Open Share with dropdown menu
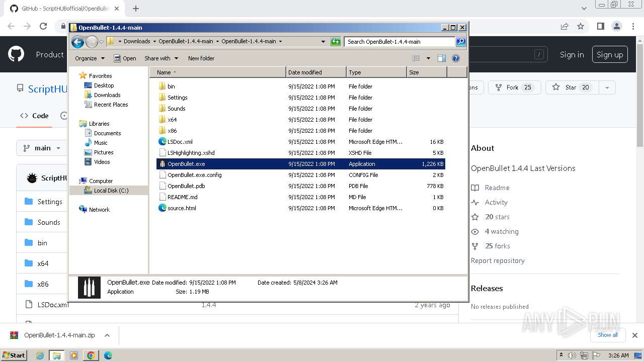This screenshot has width=644, height=362. [x=161, y=58]
